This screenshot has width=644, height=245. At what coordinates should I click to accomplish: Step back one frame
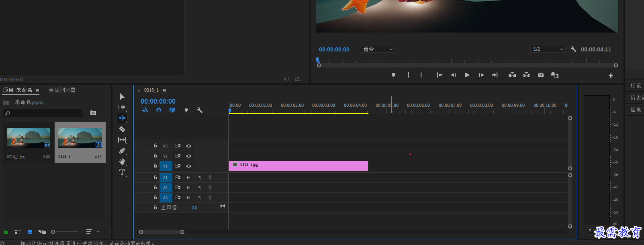453,75
